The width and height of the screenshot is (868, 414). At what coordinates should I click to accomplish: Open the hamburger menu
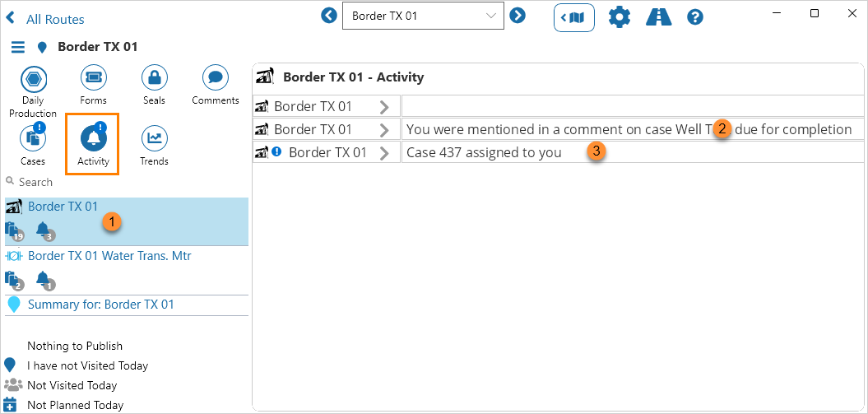[x=18, y=47]
